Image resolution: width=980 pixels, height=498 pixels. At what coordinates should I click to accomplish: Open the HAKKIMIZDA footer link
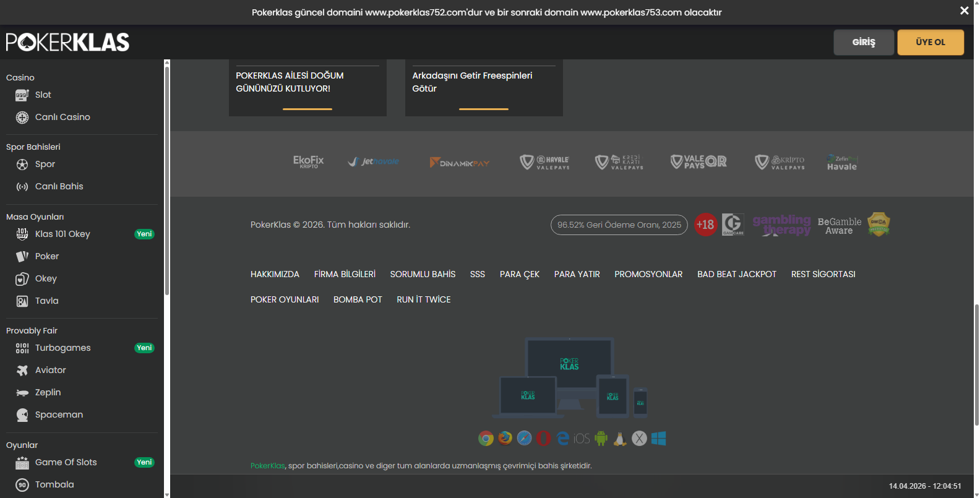point(275,274)
